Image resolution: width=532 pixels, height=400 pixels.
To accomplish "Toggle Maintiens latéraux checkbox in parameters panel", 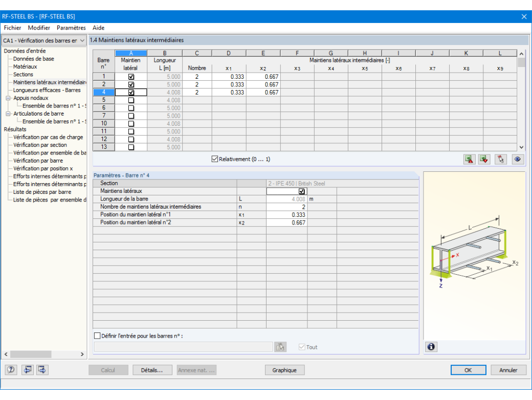I will pyautogui.click(x=301, y=191).
